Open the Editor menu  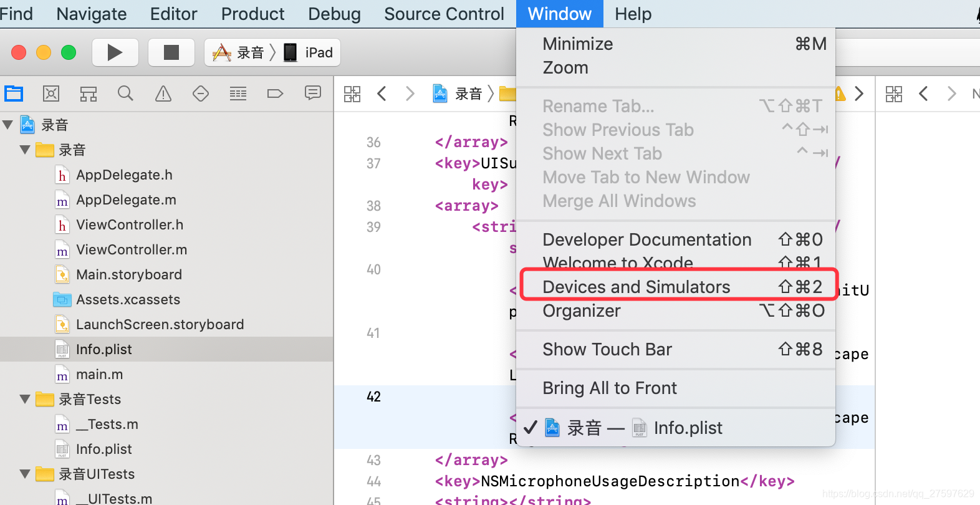coord(173,14)
